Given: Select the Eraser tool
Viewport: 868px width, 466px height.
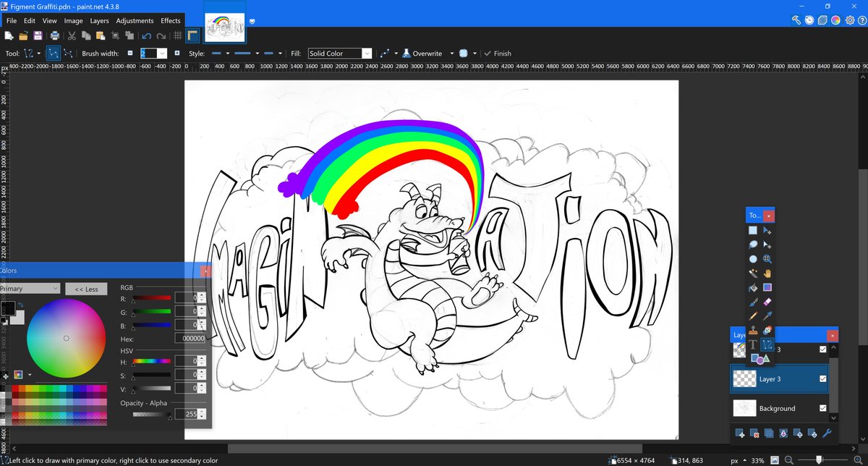Looking at the screenshot, I should tap(767, 301).
